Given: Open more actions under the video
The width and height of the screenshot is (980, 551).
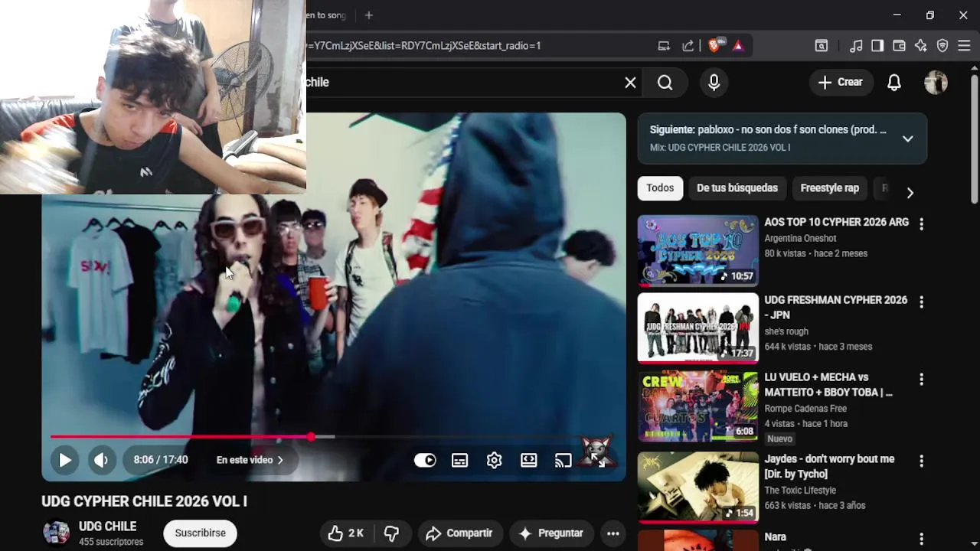Looking at the screenshot, I should (x=612, y=533).
